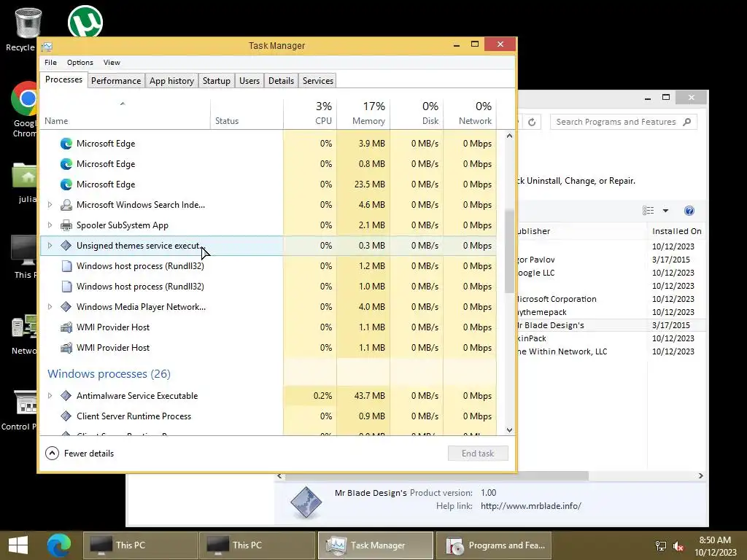Sort processes by the Name column

125,114
